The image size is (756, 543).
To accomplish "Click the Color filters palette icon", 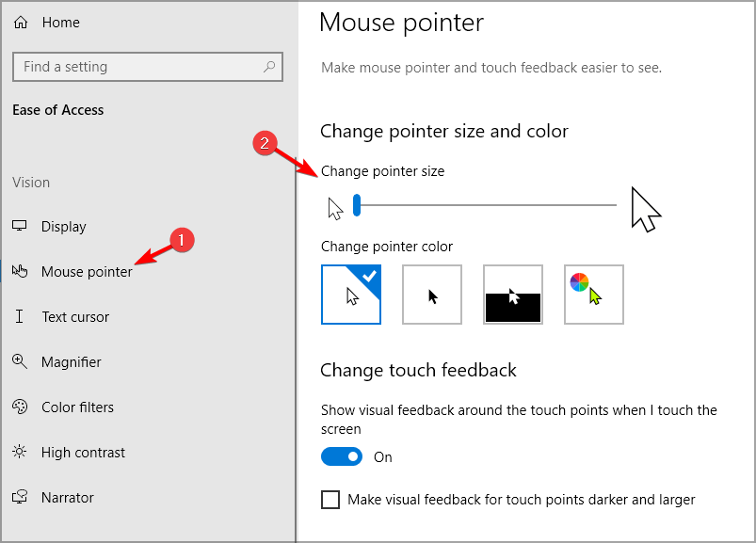I will [20, 407].
